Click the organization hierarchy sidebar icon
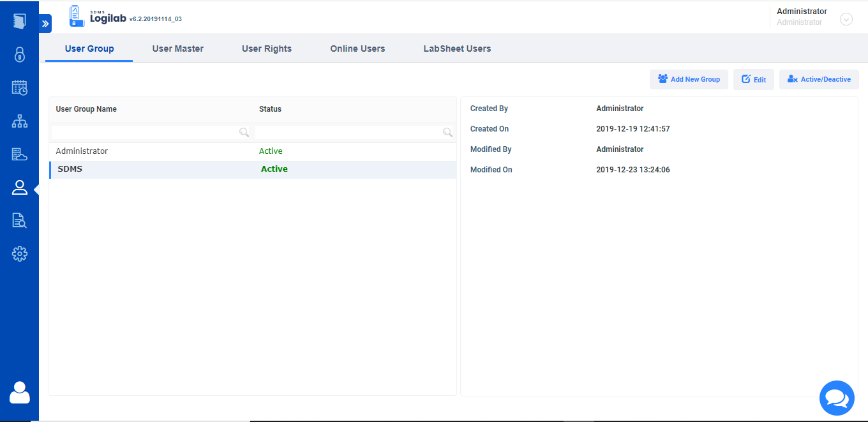The height and width of the screenshot is (422, 868). click(19, 121)
